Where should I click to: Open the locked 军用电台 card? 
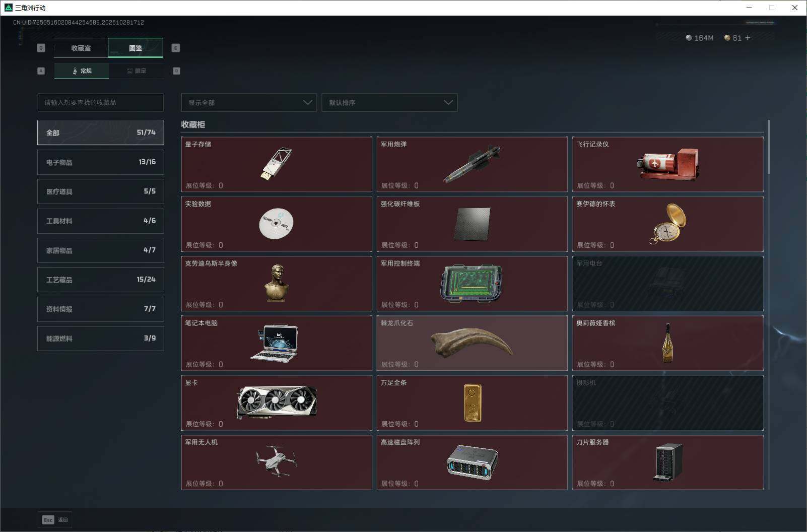[x=667, y=284]
